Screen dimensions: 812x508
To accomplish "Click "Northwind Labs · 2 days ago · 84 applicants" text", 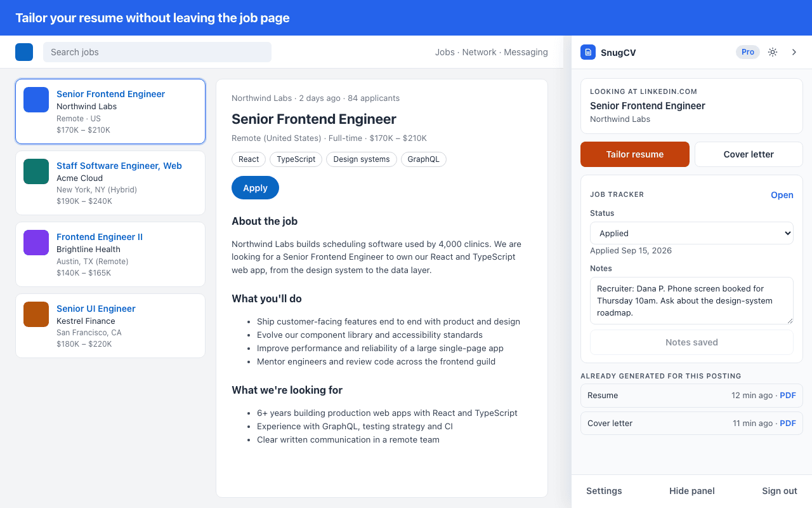I will (315, 98).
